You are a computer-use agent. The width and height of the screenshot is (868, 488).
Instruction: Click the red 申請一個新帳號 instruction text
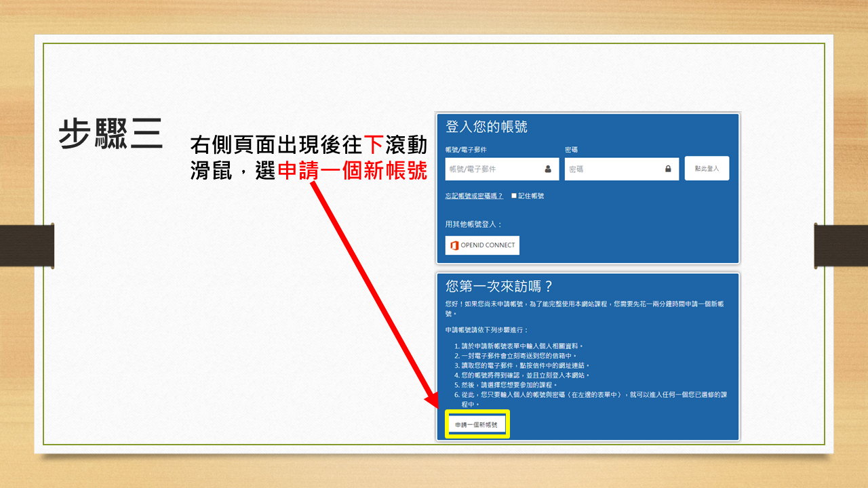point(352,170)
